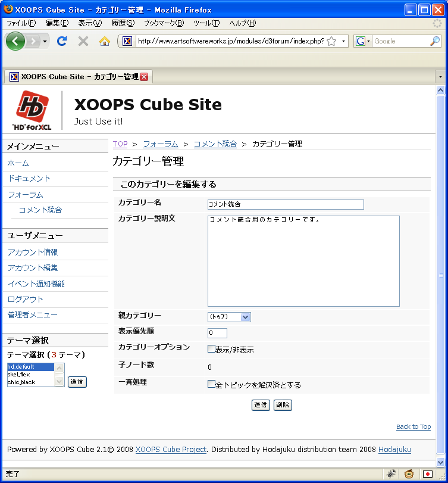Click the Firebug bug icon in status bar

click(391, 474)
